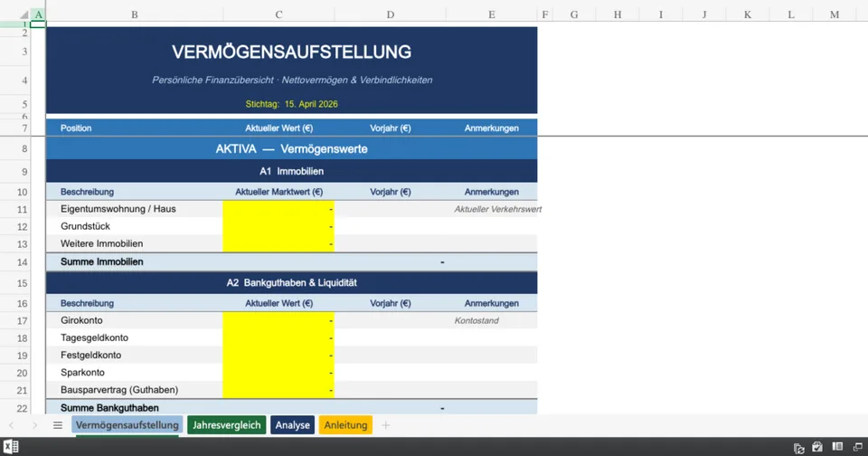Open the Anleitung sheet tab
The height and width of the screenshot is (456, 868).
(x=345, y=425)
